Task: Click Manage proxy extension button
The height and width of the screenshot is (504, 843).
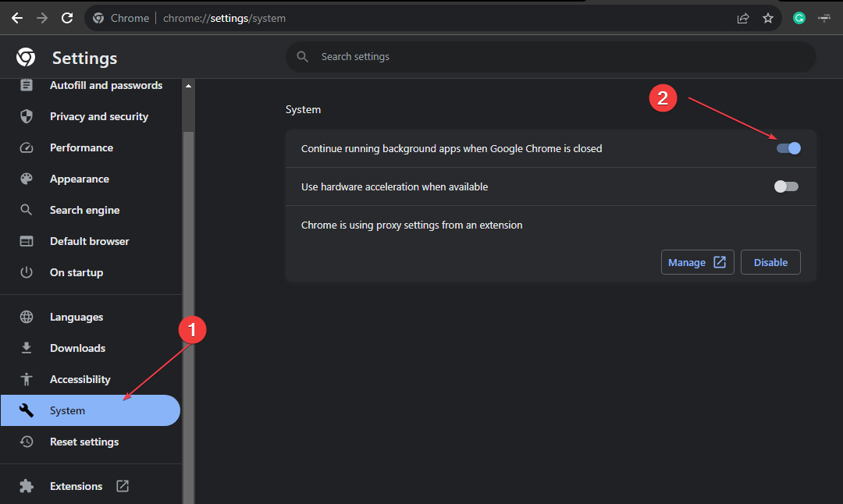Action: coord(697,262)
